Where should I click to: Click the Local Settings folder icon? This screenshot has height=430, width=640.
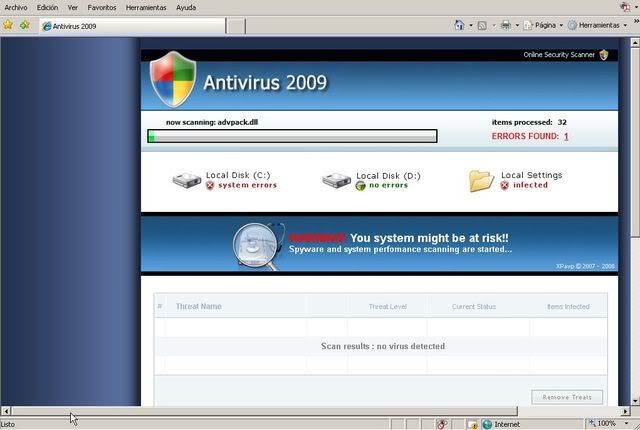(x=481, y=181)
